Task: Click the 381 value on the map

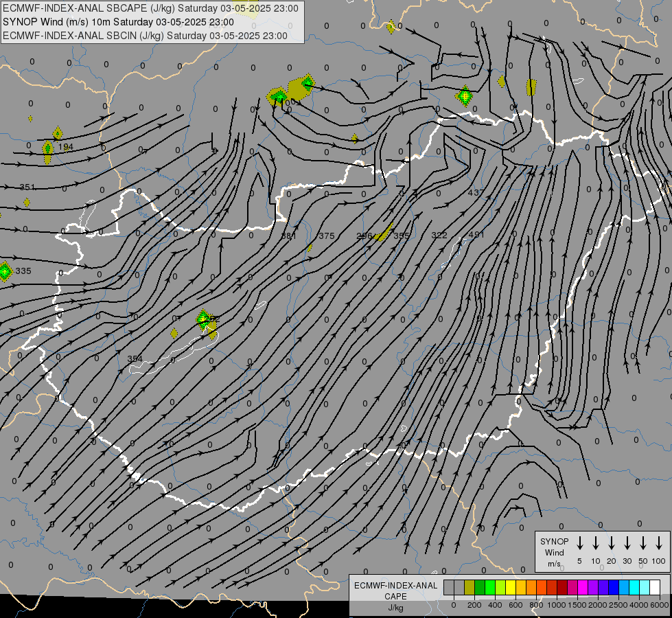Action: [288, 236]
